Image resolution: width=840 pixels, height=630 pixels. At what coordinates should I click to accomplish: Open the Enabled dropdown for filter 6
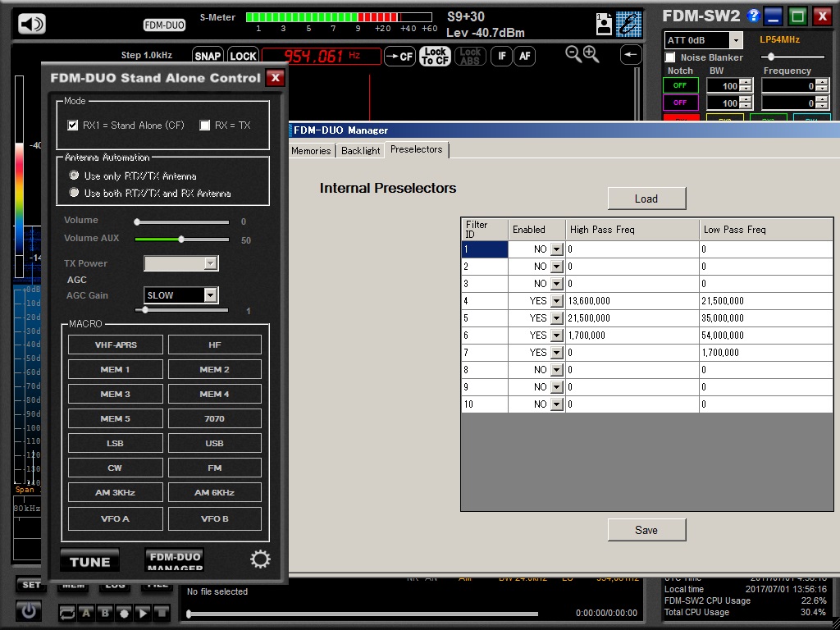coord(557,336)
